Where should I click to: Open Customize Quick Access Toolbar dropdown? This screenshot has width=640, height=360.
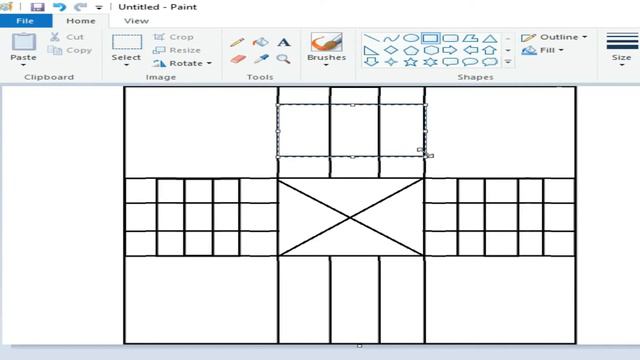pos(99,7)
